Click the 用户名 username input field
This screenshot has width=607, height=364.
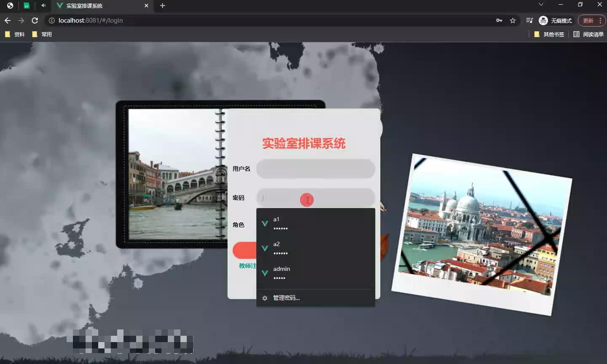(315, 169)
